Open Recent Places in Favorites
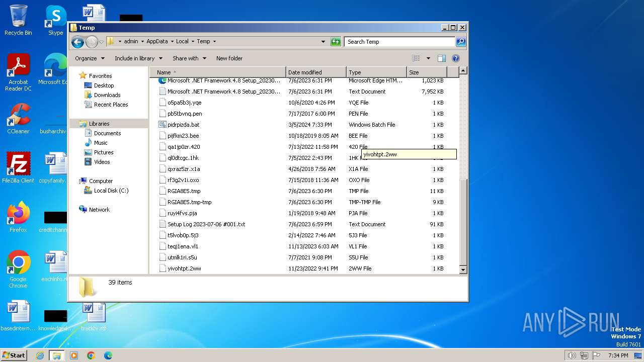 point(111,105)
